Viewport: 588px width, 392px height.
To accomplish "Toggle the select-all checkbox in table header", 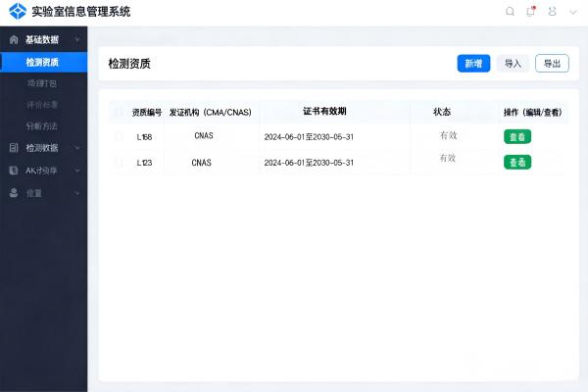I will coord(119,112).
